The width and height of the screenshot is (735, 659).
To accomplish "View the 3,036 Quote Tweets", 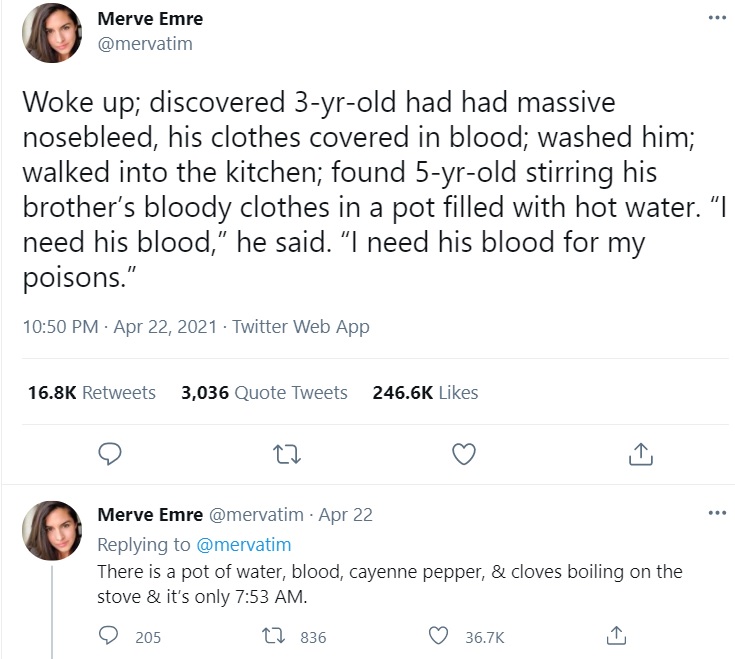I will point(264,392).
